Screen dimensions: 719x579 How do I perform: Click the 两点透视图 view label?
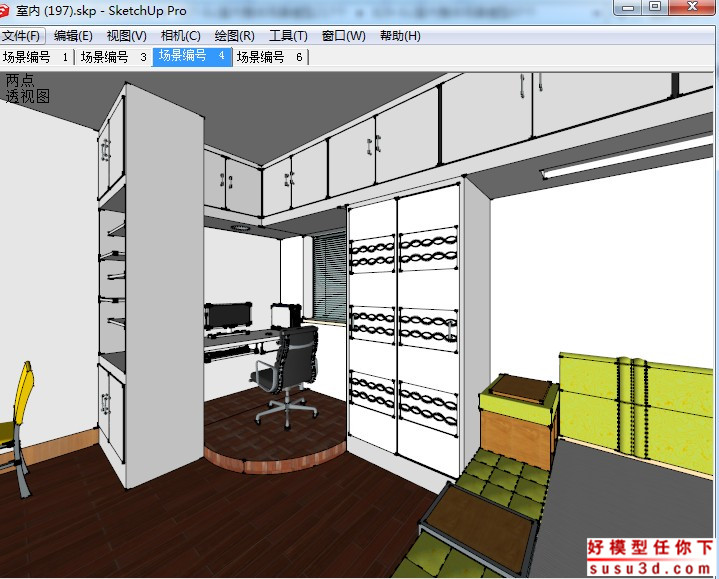[x=28, y=88]
